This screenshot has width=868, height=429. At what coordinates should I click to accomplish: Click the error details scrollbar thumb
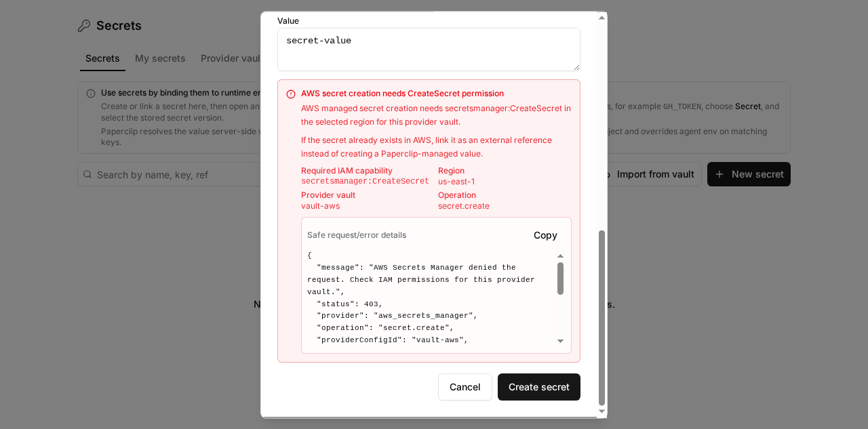560,279
